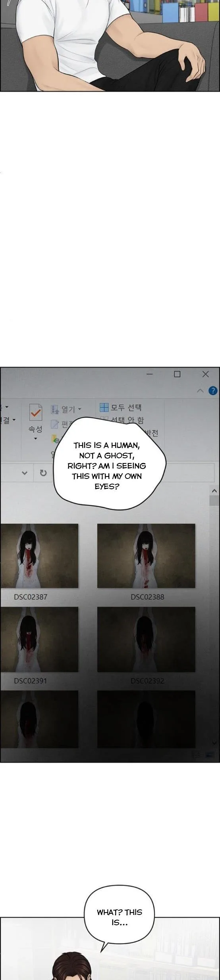Click the Edit (편집) pencil icon
Screen dimensions: 220x980
[55, 425]
